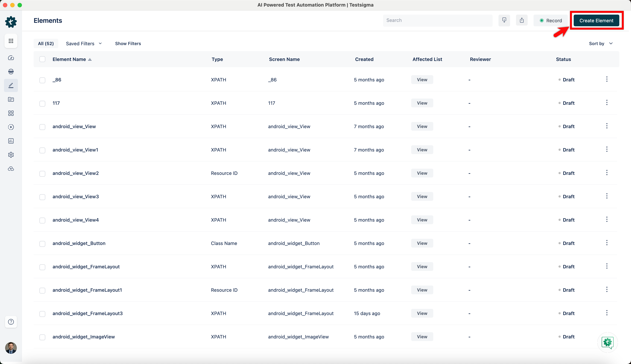Check the _86 element checkbox
This screenshot has height=364, width=631.
pos(42,80)
